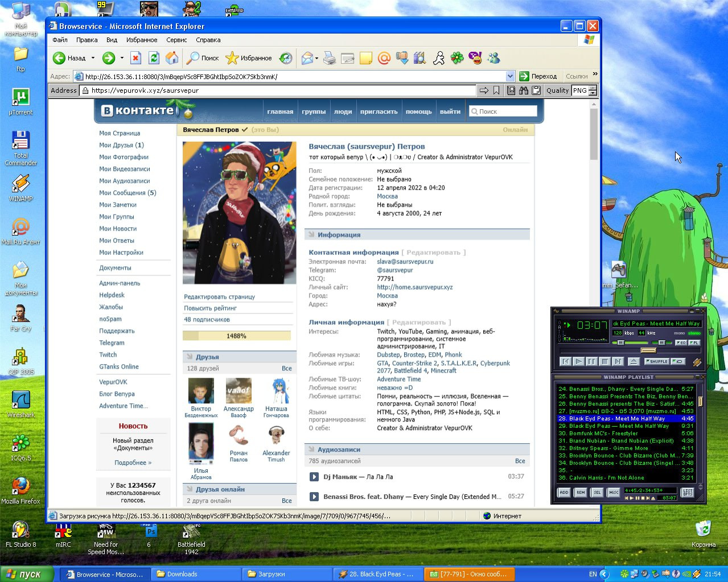The width and height of the screenshot is (728, 582).
Task: Open Winamp playlist LIST OPTS menu
Action: [x=688, y=493]
